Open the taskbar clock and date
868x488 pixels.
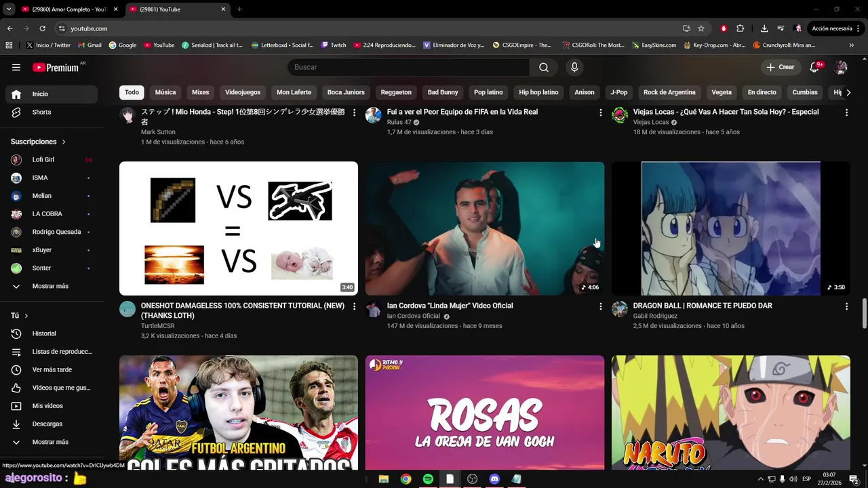pos(829,479)
